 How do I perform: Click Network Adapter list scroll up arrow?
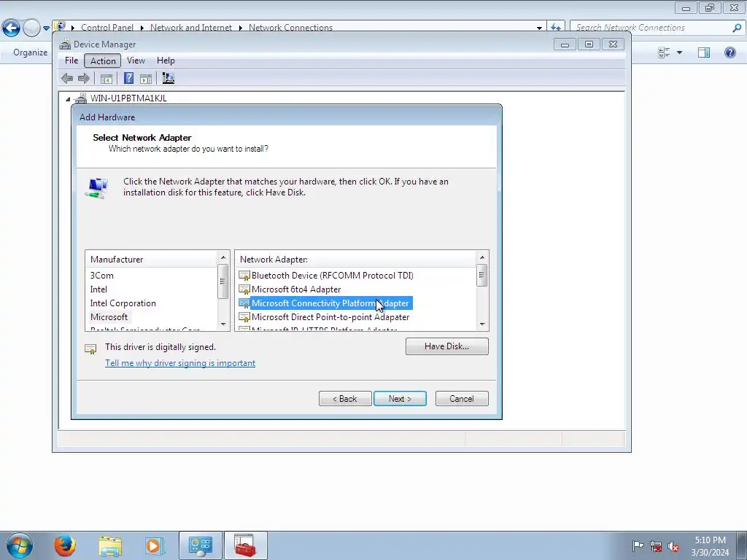(x=482, y=257)
